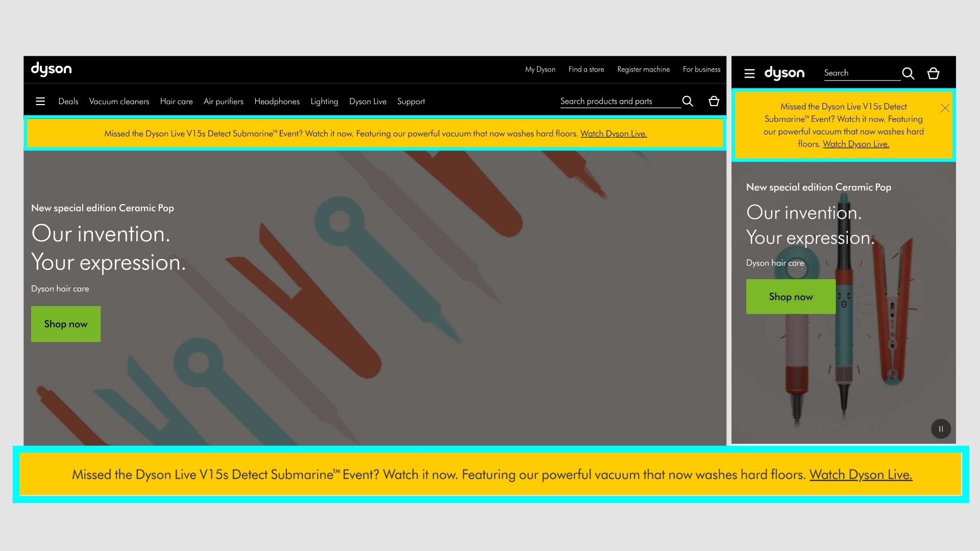The width and height of the screenshot is (980, 551).
Task: Click the Dyson logo in desktop header
Action: coord(51,69)
